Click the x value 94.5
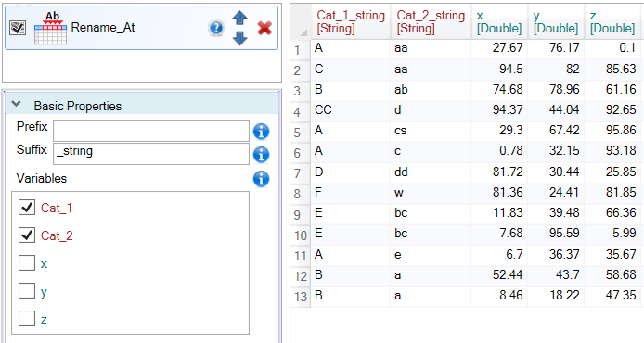The image size is (644, 343). point(499,69)
